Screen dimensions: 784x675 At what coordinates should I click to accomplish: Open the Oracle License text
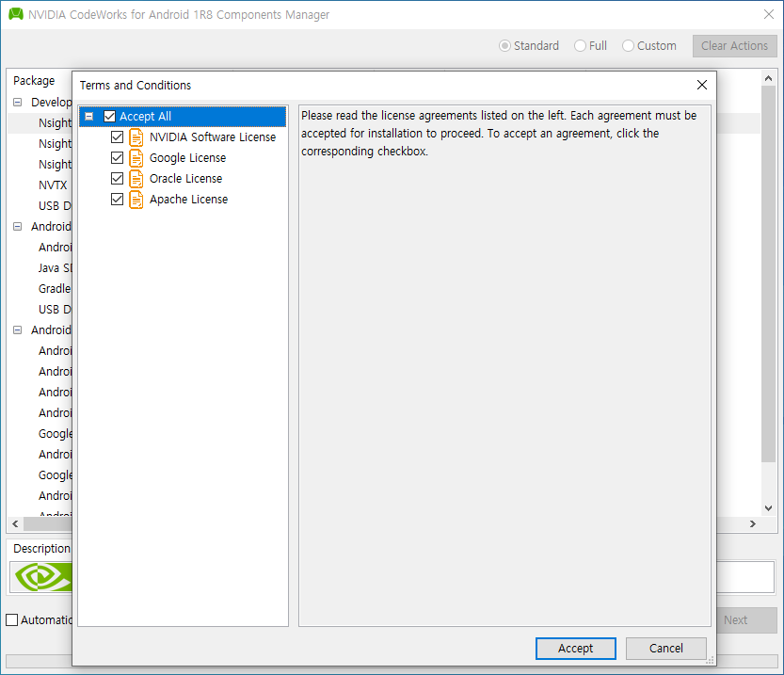coord(185,179)
